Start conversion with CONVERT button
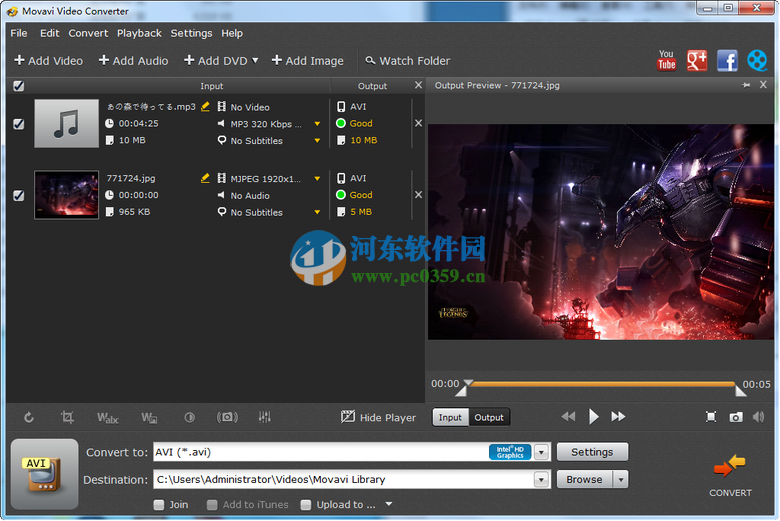Viewport: 780px width, 521px height. point(730,475)
